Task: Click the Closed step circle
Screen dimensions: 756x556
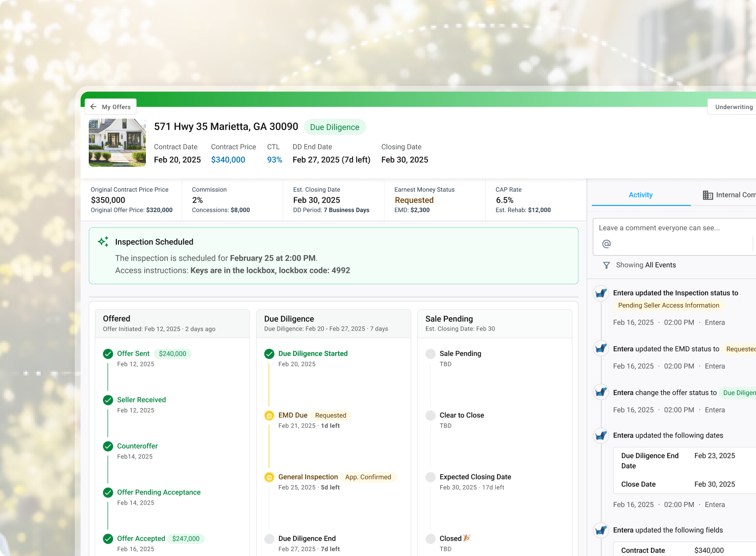Action: pos(431,539)
